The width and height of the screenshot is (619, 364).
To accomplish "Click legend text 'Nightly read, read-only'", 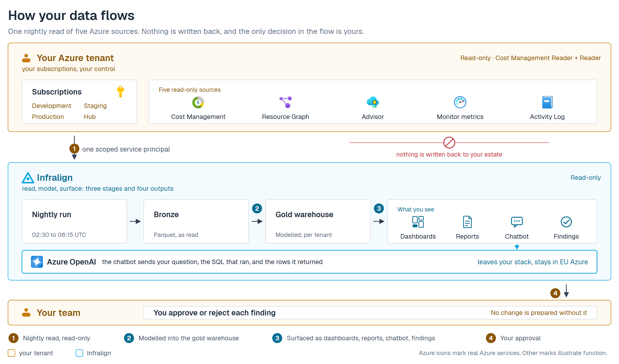I will coord(57,338).
